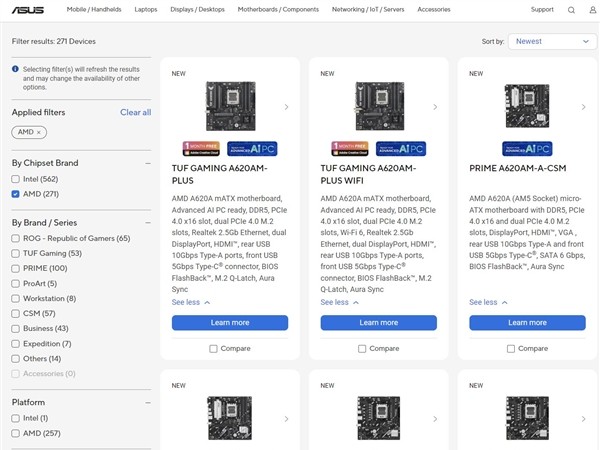Open Displays / Desktops menu
This screenshot has height=450, width=600.
click(x=197, y=10)
